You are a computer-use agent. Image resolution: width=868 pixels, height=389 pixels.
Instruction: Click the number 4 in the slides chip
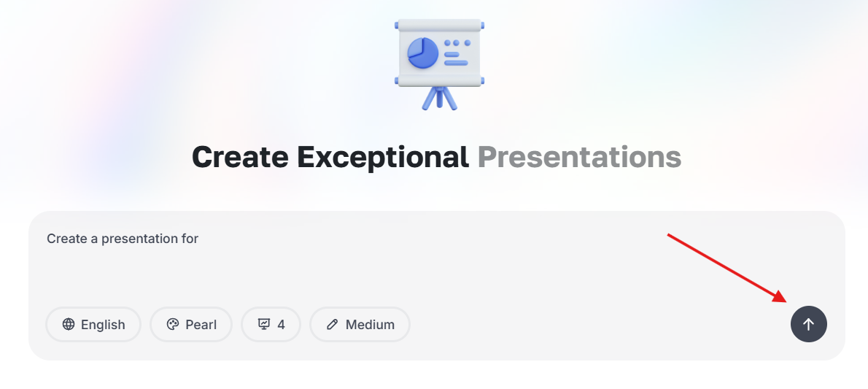(282, 325)
